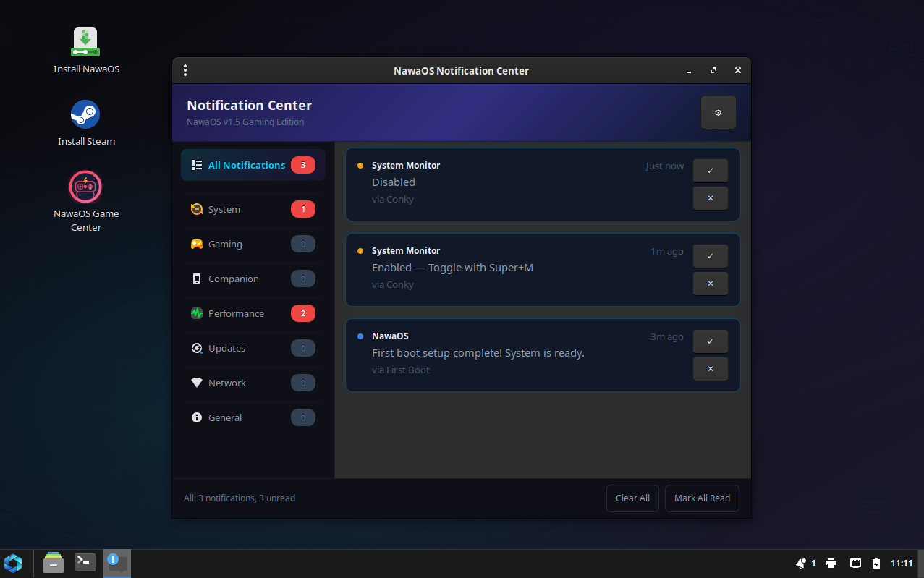This screenshot has width=924, height=578.
Task: Click the Network shield icon
Action: [197, 383]
